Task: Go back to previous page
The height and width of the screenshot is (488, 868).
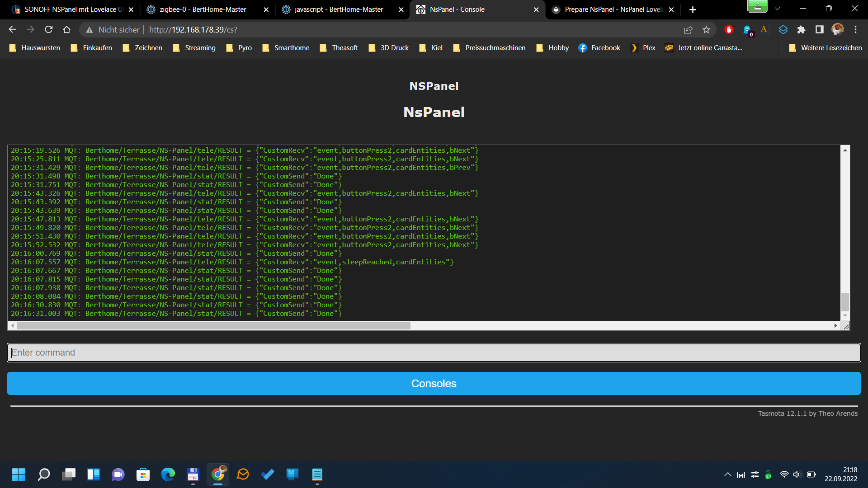Action: pyautogui.click(x=12, y=30)
